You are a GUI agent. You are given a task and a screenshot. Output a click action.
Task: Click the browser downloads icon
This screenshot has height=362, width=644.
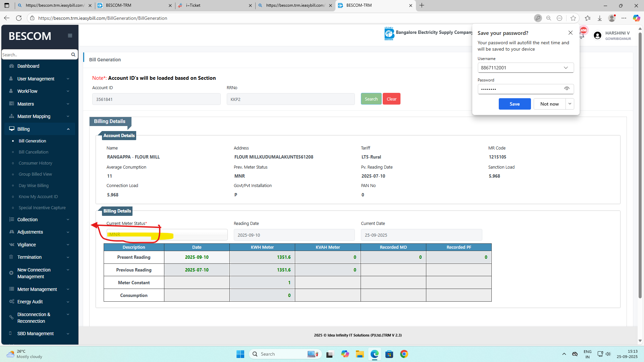pyautogui.click(x=600, y=18)
